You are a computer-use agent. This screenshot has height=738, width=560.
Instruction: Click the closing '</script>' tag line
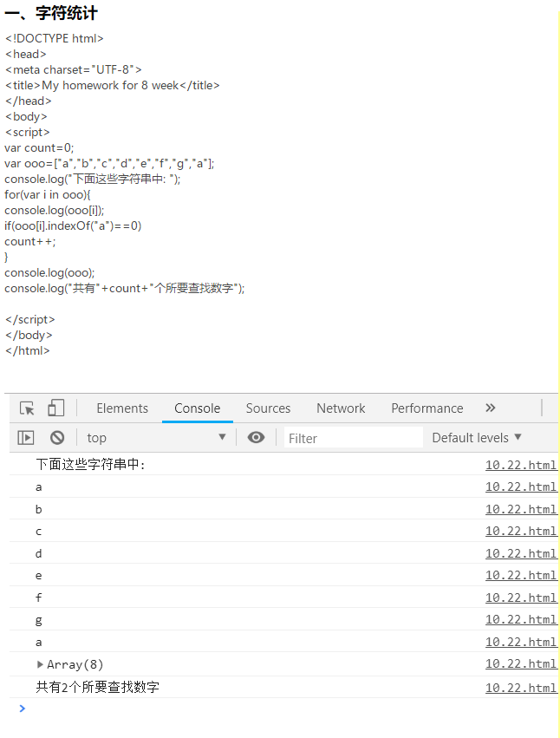[x=30, y=320]
